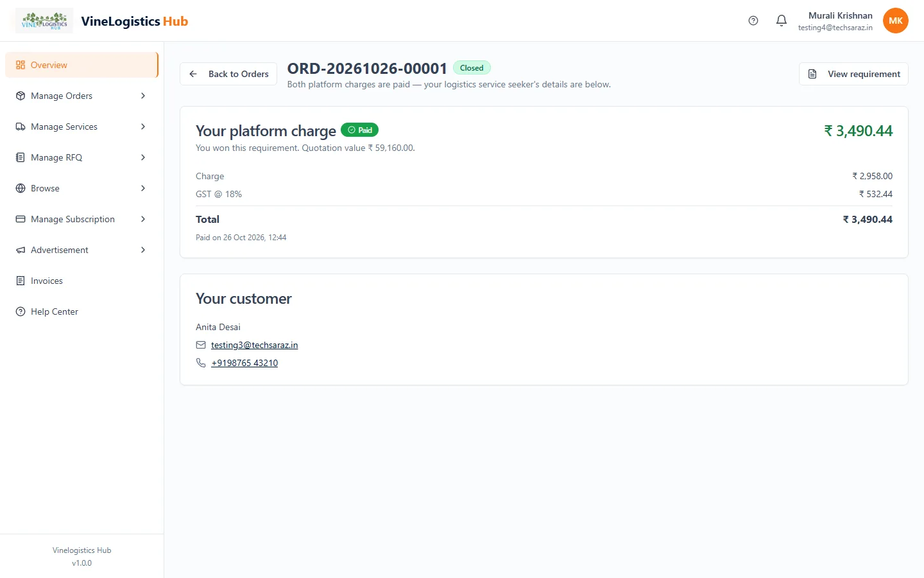The image size is (924, 578).
Task: Click the Paid on 26 Oct 2026 timestamp
Action: (241, 238)
